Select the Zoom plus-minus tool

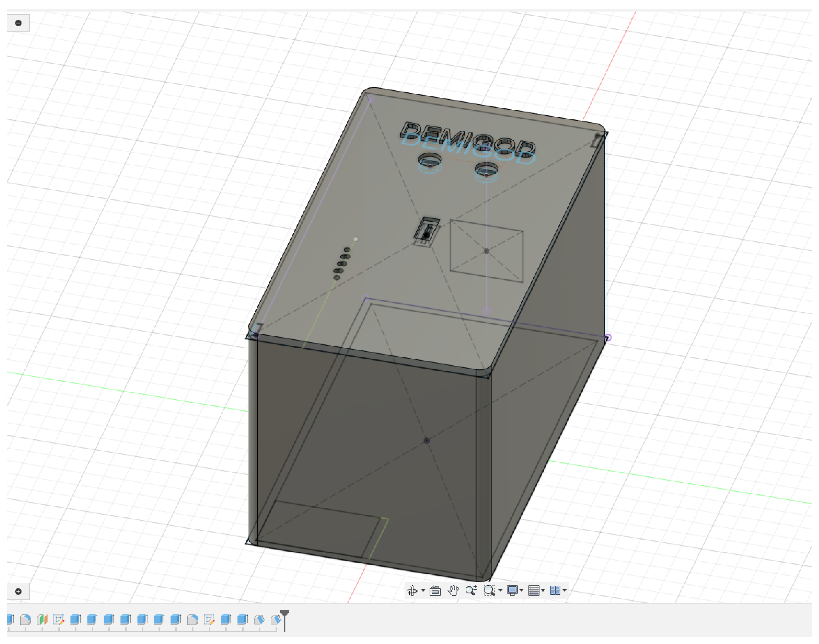pyautogui.click(x=471, y=590)
